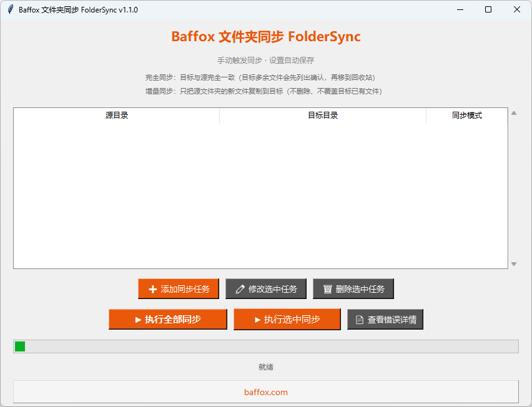Click the 目标目录 column header

coord(323,115)
